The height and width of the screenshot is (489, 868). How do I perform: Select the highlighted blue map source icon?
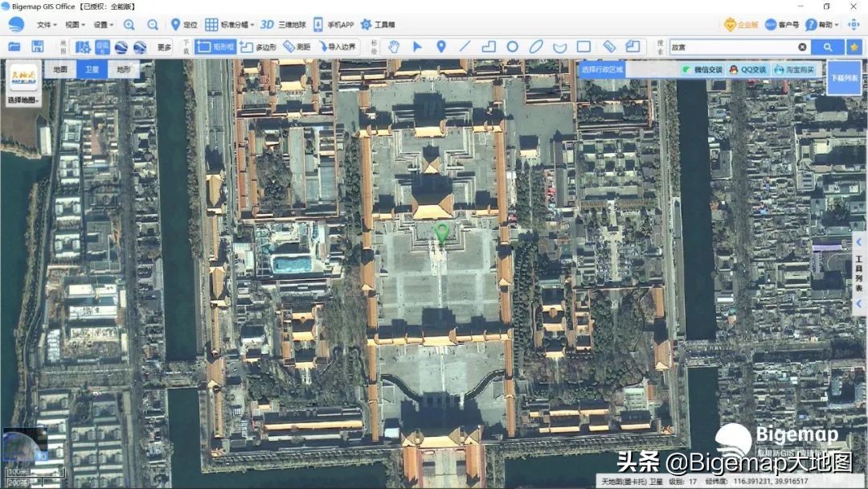coord(102,47)
